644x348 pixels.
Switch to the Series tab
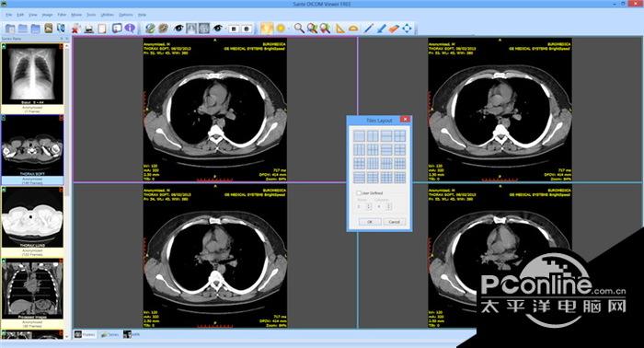pos(109,334)
